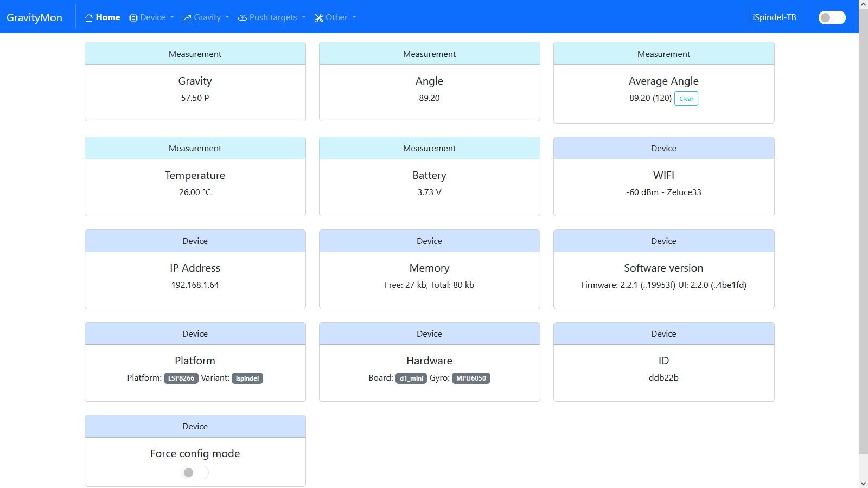Go to the Home menu item

coord(108,17)
